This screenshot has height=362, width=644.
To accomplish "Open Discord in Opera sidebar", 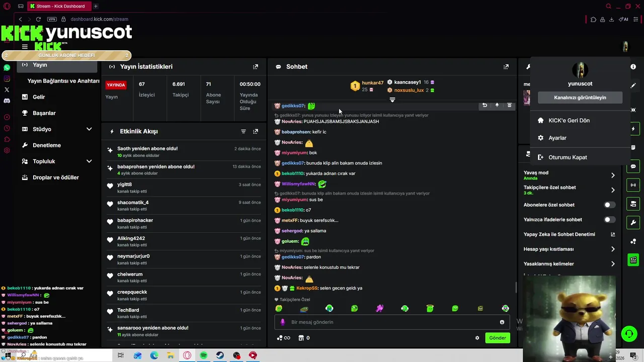I will (7, 101).
